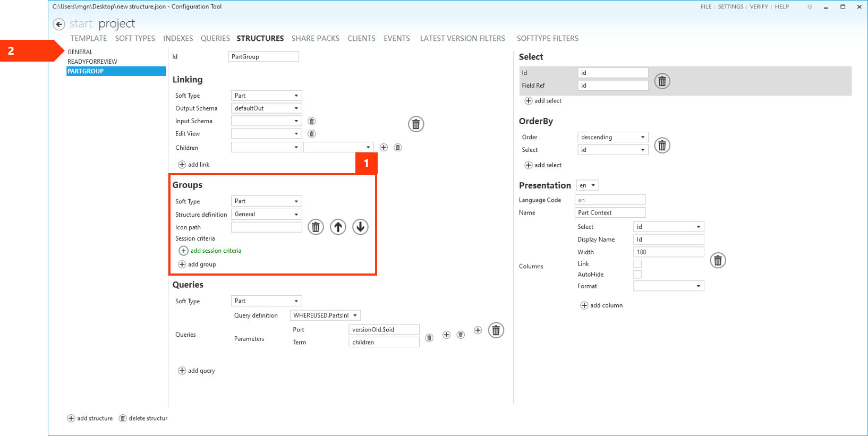Click add session criteria link
868x436 pixels.
(x=216, y=251)
